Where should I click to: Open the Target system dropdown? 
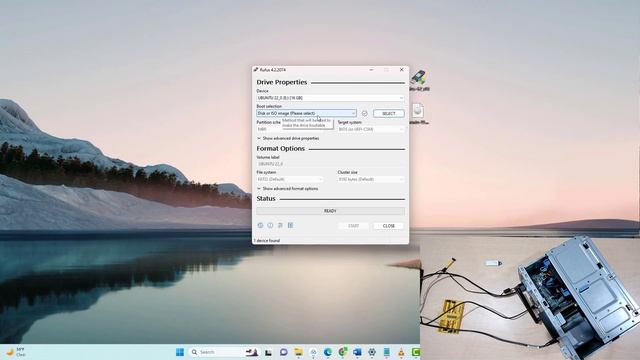pyautogui.click(x=371, y=129)
